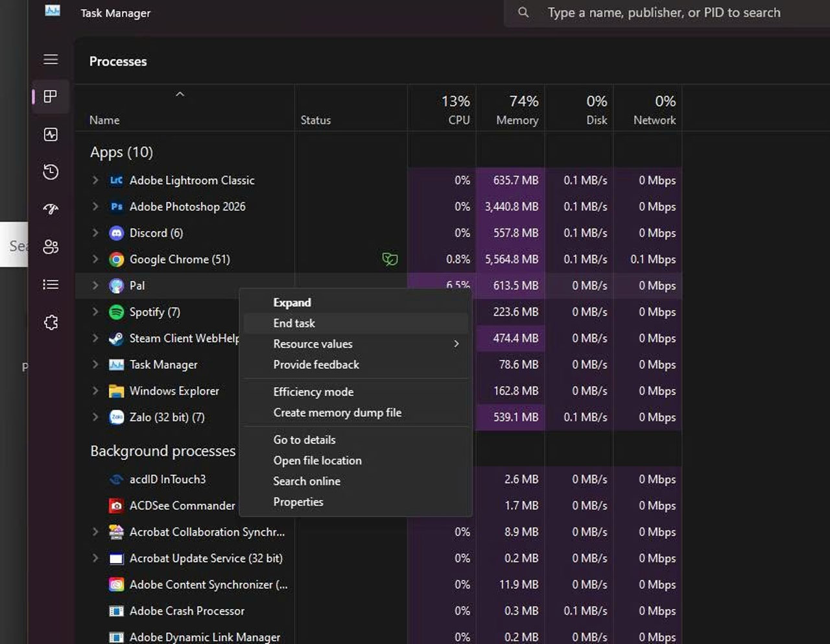
Task: Click Go to details for Pal
Action: point(304,440)
